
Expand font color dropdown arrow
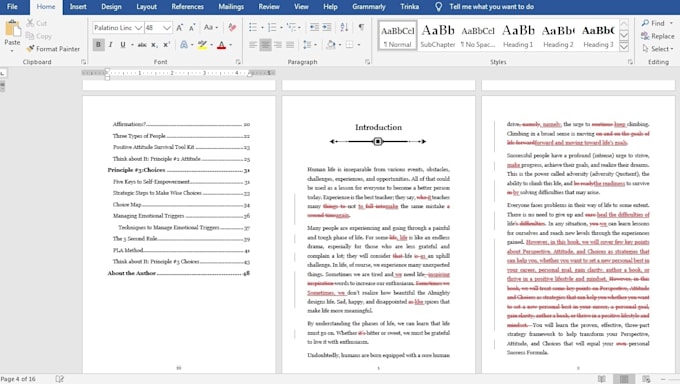pyautogui.click(x=230, y=45)
